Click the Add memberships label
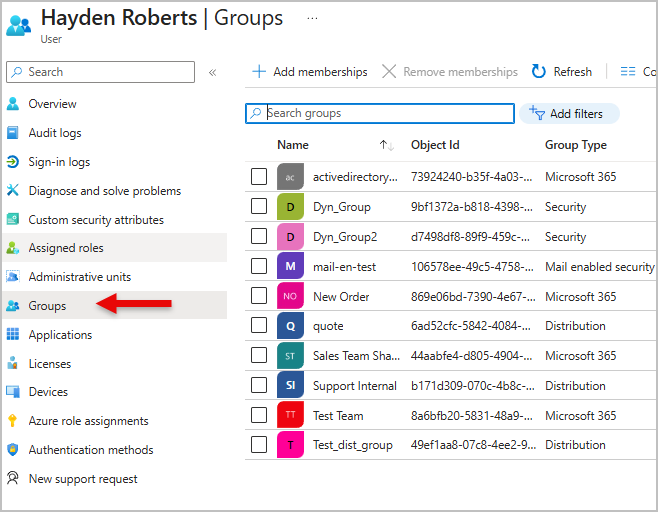This screenshot has height=512, width=658. [x=320, y=72]
